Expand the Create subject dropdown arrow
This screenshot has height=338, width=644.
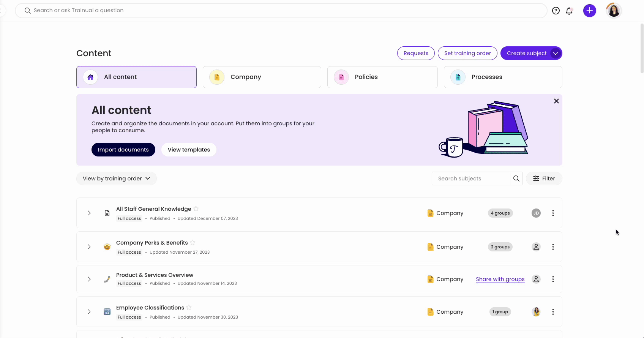click(556, 53)
